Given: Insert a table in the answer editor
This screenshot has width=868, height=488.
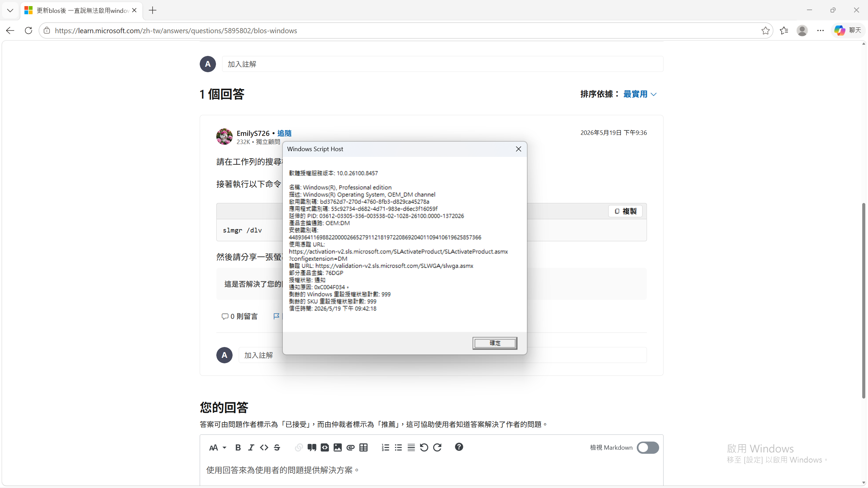Looking at the screenshot, I should coord(363,448).
